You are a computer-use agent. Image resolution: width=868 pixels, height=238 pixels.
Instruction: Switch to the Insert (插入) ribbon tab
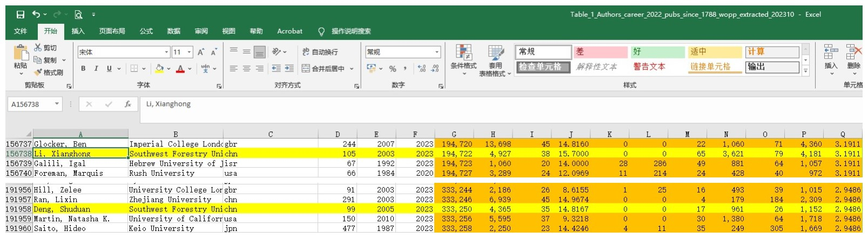point(78,31)
